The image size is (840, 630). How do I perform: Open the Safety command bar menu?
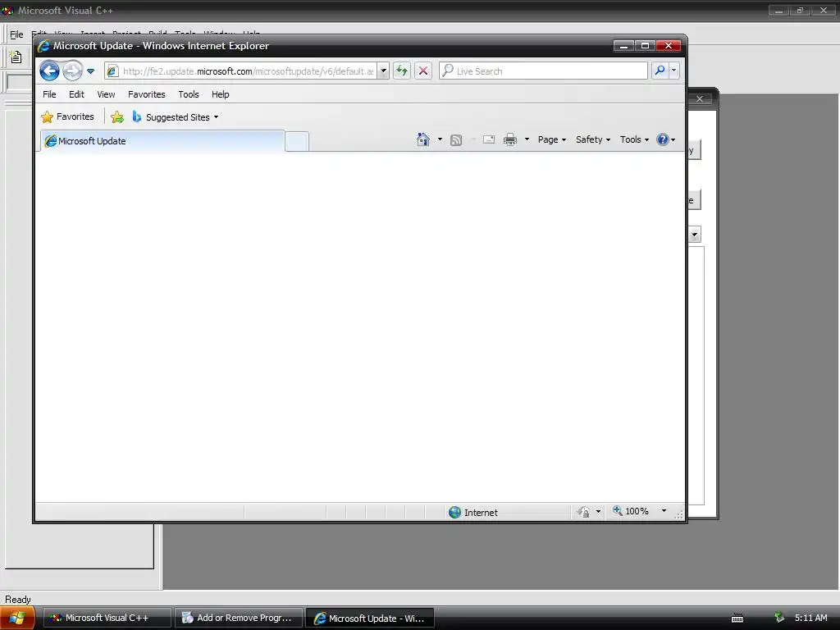point(593,139)
